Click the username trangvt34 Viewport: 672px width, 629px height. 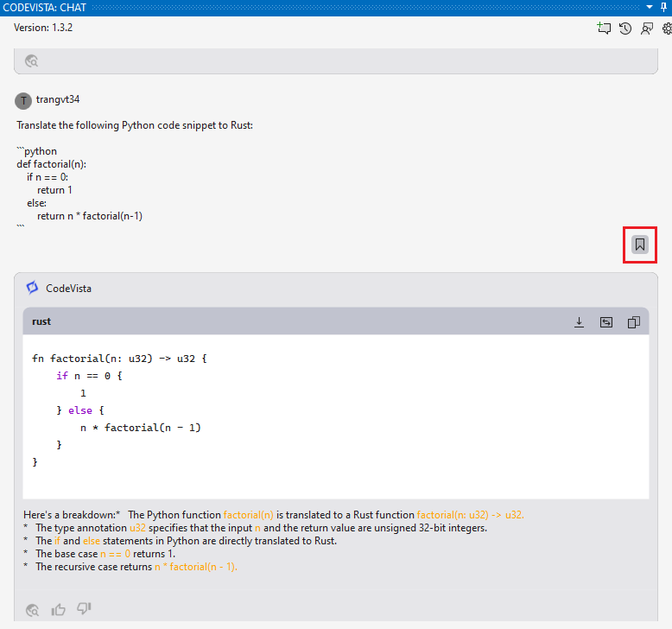pos(58,99)
